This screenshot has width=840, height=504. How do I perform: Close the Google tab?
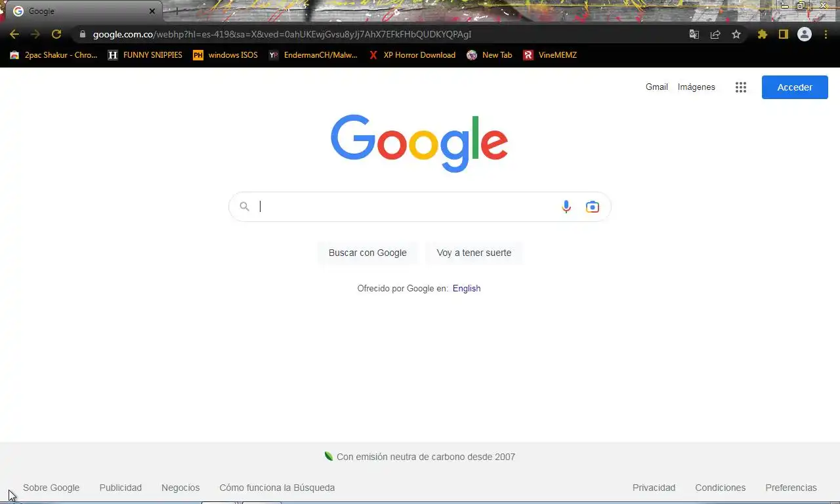[152, 11]
